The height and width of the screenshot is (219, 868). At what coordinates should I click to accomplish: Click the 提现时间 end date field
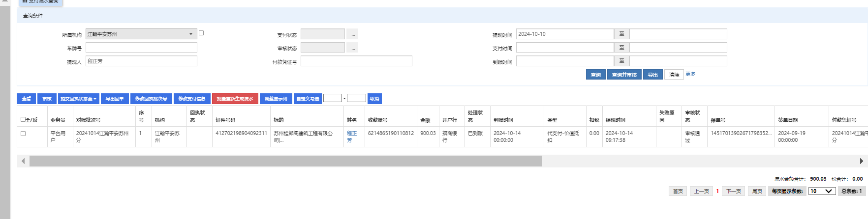[x=678, y=34]
